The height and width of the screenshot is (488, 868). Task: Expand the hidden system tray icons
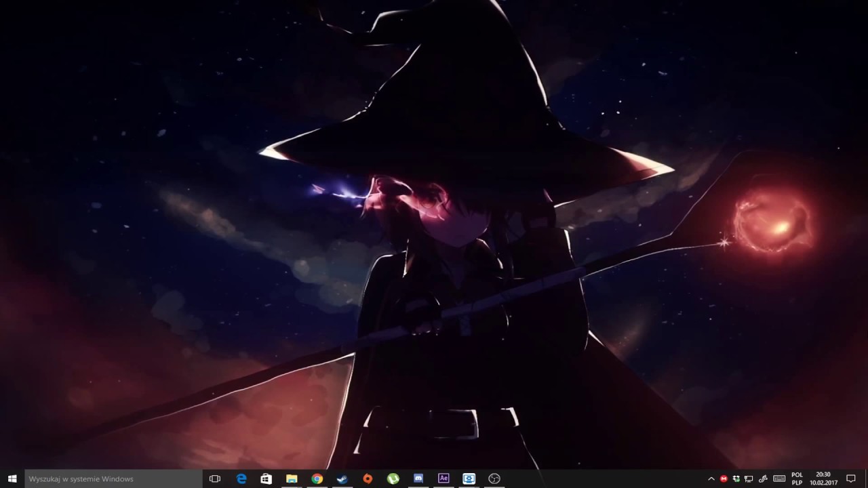(x=711, y=479)
